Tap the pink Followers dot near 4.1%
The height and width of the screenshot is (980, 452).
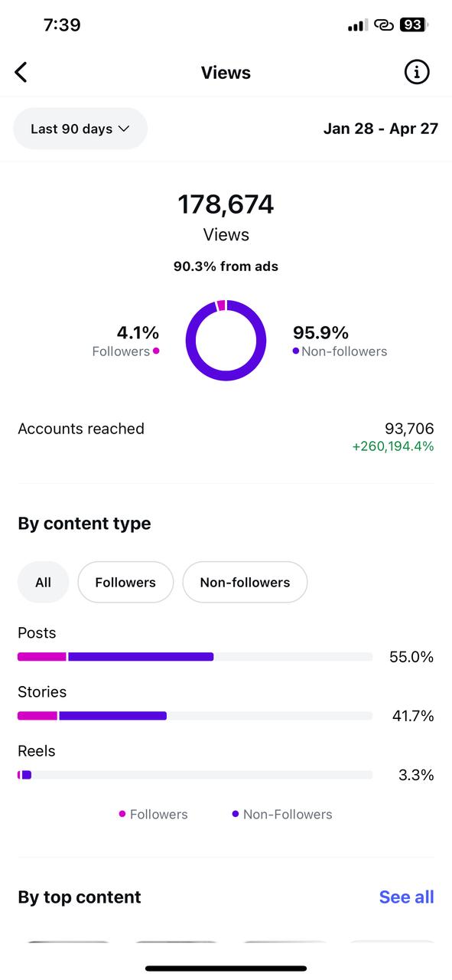tap(156, 351)
